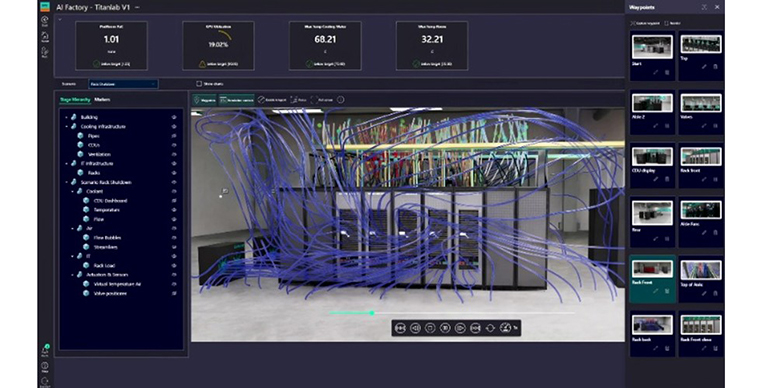Edit the Rack Front close waypoint

[x=704, y=348]
